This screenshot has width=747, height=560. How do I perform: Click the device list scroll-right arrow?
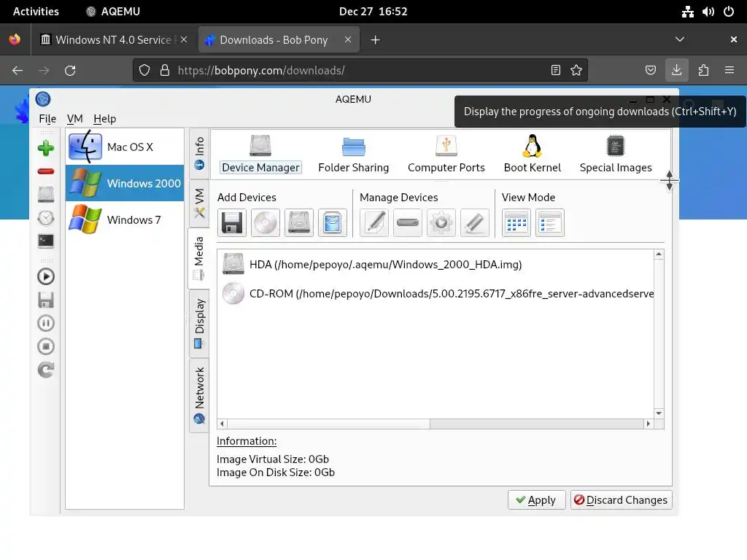coord(648,424)
